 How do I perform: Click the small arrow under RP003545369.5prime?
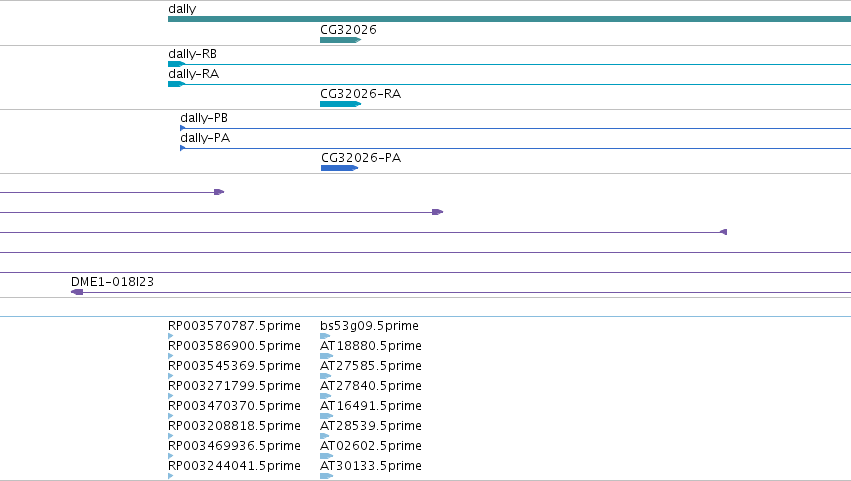pyautogui.click(x=170, y=376)
